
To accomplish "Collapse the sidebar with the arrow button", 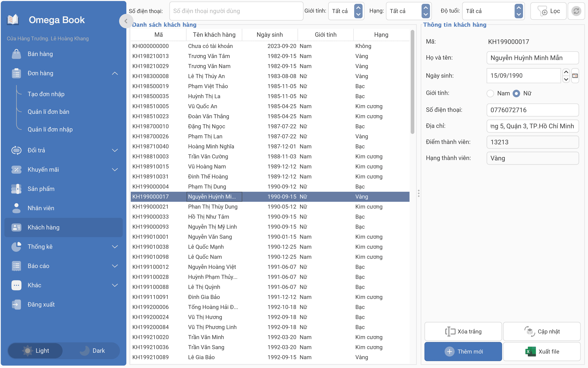I will click(x=126, y=21).
